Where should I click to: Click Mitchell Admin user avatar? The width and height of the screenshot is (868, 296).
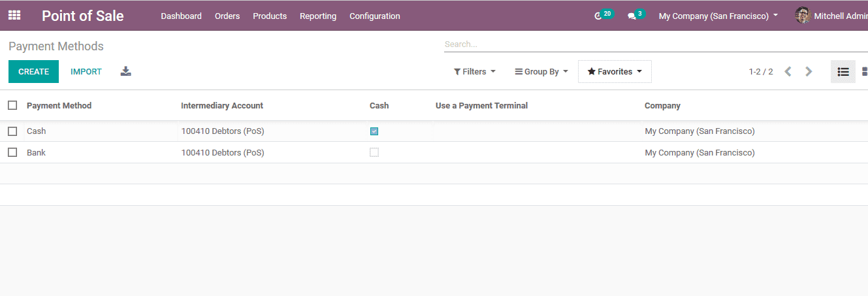[803, 15]
